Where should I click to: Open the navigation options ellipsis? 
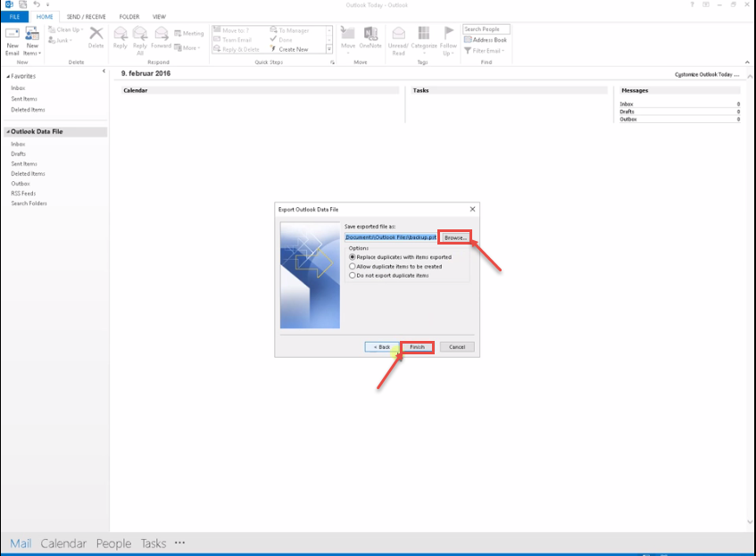[x=179, y=543]
